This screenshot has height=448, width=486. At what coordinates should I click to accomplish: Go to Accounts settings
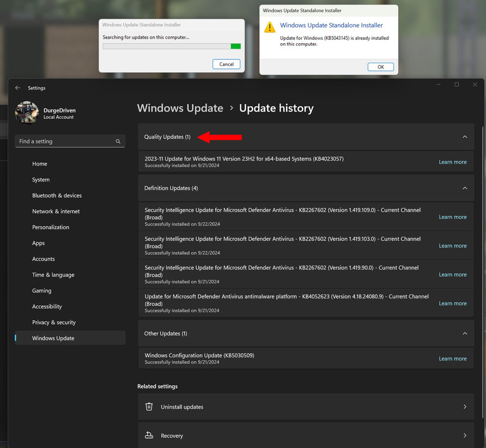coord(70,259)
